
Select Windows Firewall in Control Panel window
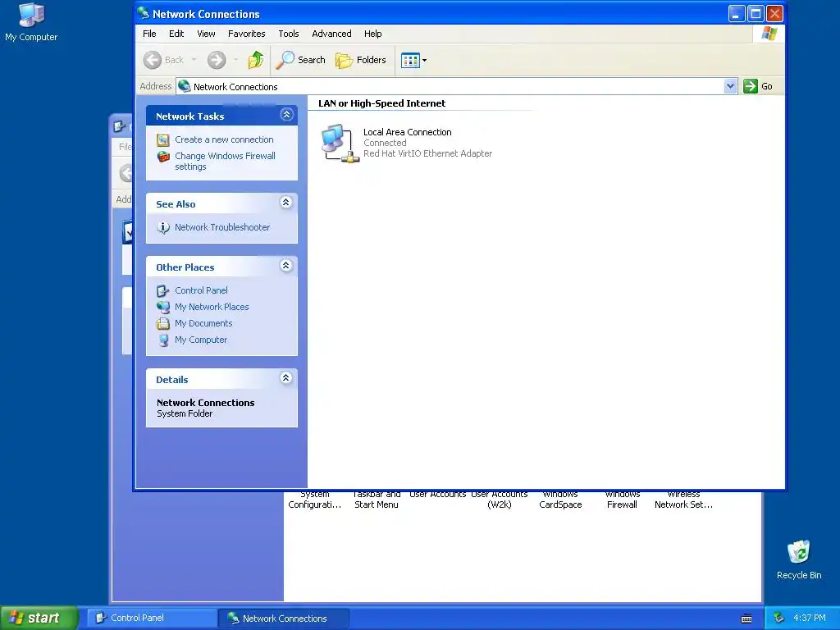click(x=622, y=500)
